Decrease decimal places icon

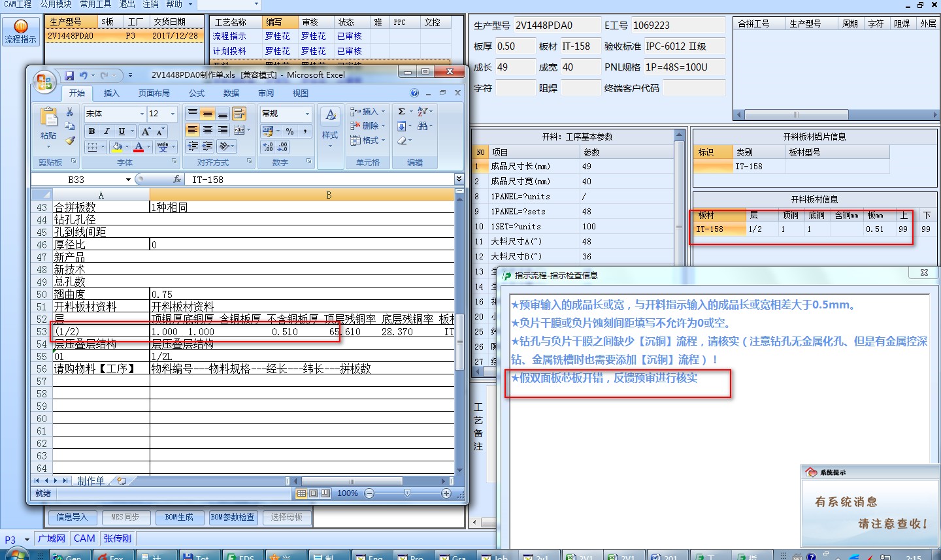coord(282,147)
